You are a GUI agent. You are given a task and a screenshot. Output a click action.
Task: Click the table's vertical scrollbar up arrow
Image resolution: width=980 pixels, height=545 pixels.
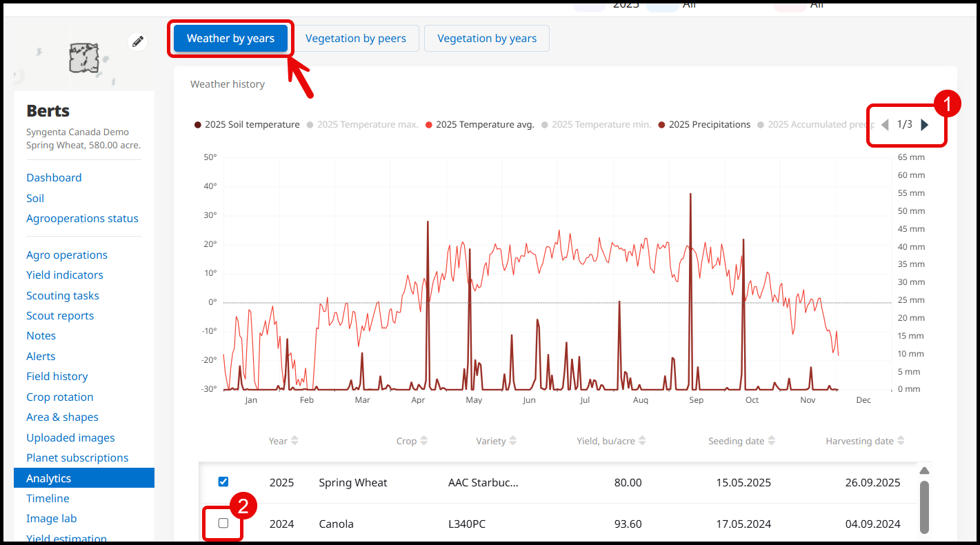pyautogui.click(x=925, y=470)
